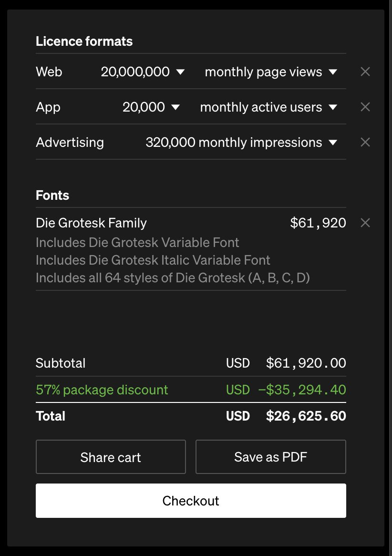Click the Subtotal $61,920.00 amount

point(306,363)
